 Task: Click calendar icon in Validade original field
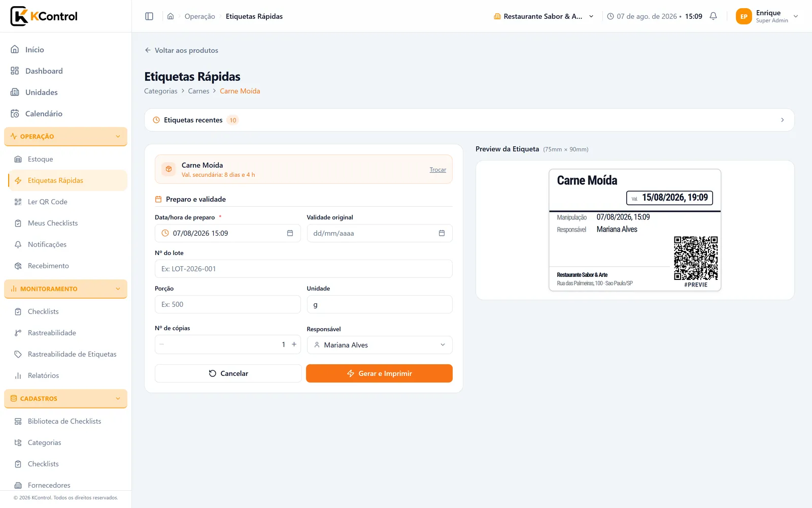[442, 233]
